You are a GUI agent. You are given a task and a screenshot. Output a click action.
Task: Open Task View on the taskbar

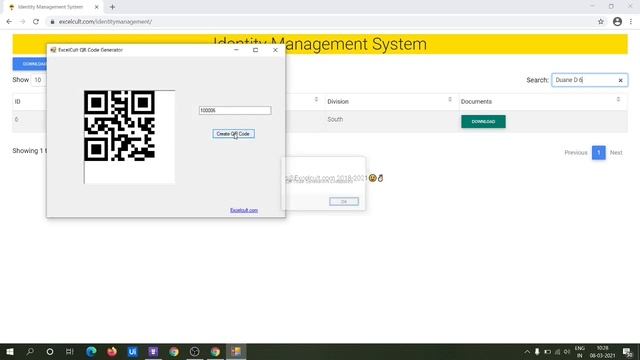pos(70,351)
